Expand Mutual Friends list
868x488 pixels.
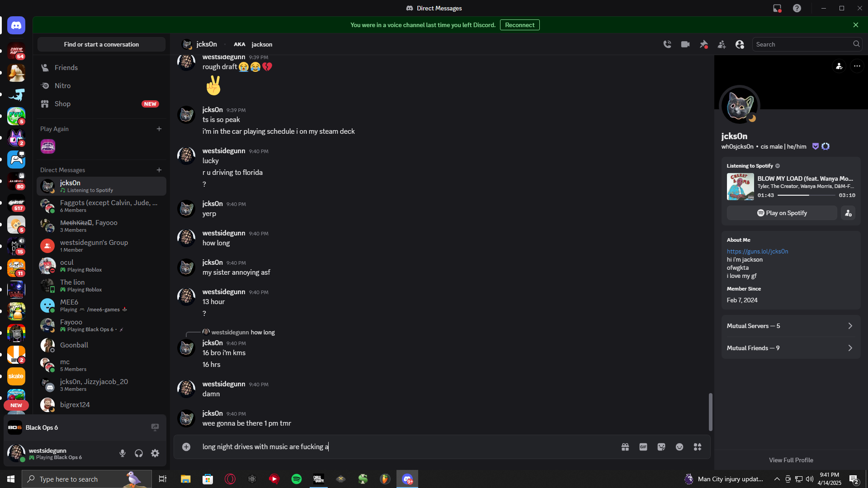790,348
